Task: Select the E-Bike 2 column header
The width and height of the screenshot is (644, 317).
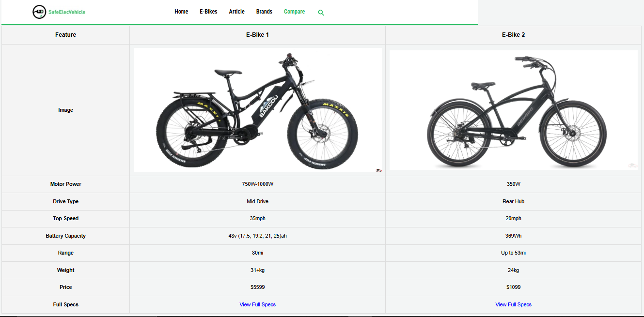Action: (513, 35)
